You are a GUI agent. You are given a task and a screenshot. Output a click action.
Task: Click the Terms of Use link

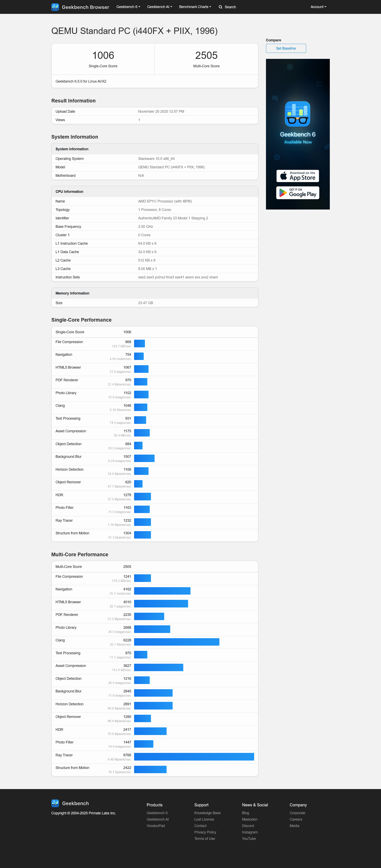(204, 838)
